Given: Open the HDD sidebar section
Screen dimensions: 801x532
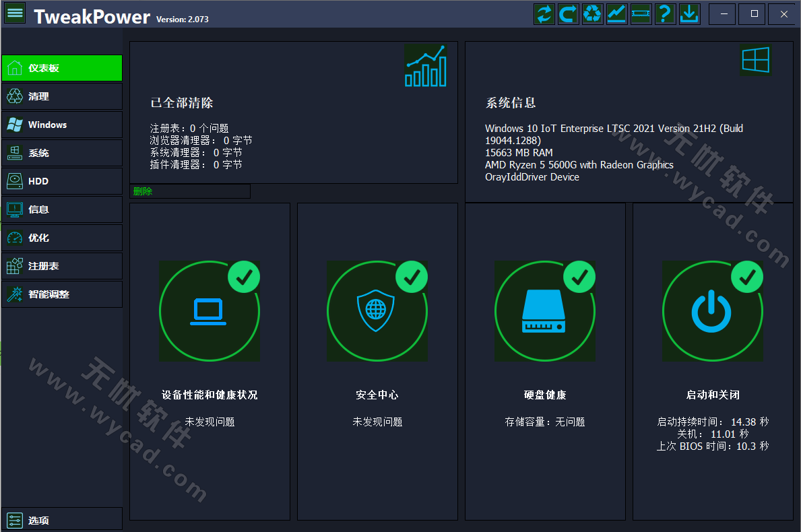Looking at the screenshot, I should point(61,181).
